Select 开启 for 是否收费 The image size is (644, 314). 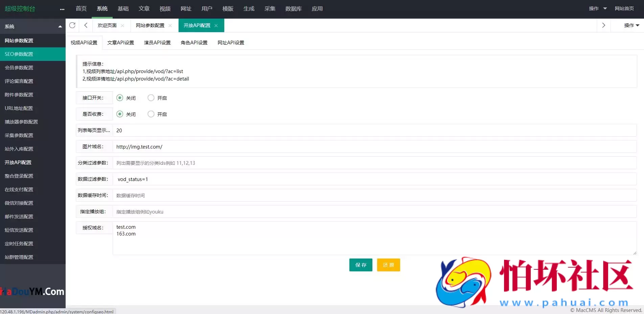[x=151, y=114]
